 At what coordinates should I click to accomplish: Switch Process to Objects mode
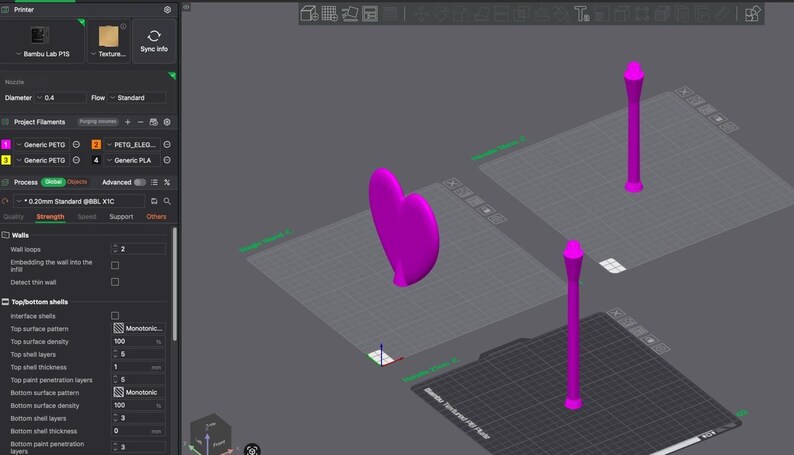77,182
